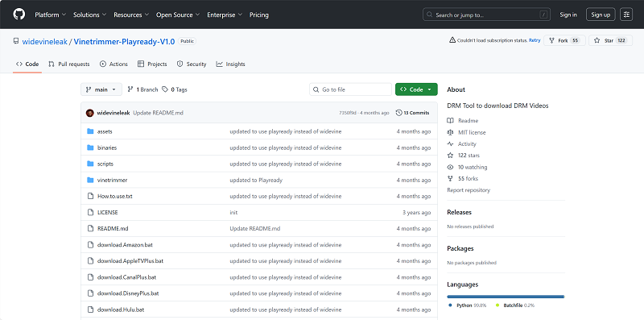Viewport: 644px width, 320px height.
Task: Expand the Enterprise menu
Action: 225,15
